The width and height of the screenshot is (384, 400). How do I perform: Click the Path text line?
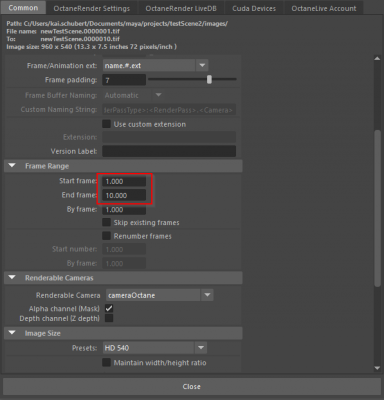click(117, 24)
